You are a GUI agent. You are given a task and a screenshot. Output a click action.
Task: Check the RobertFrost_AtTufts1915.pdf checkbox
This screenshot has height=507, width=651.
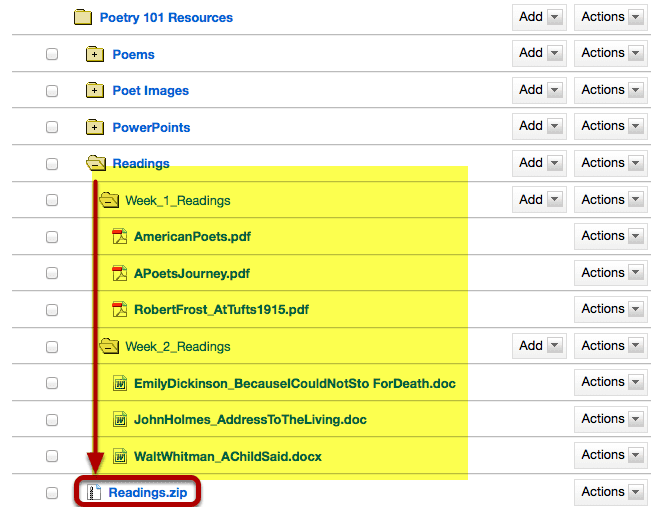pos(52,310)
